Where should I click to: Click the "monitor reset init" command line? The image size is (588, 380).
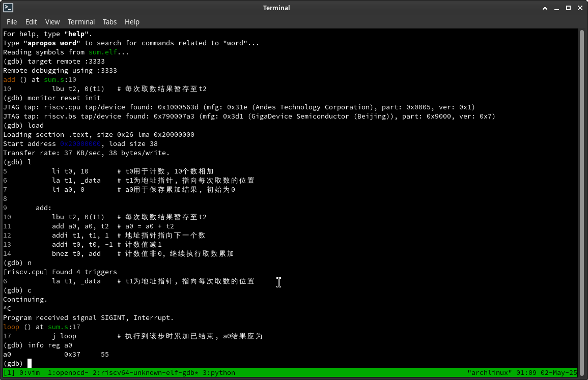52,98
